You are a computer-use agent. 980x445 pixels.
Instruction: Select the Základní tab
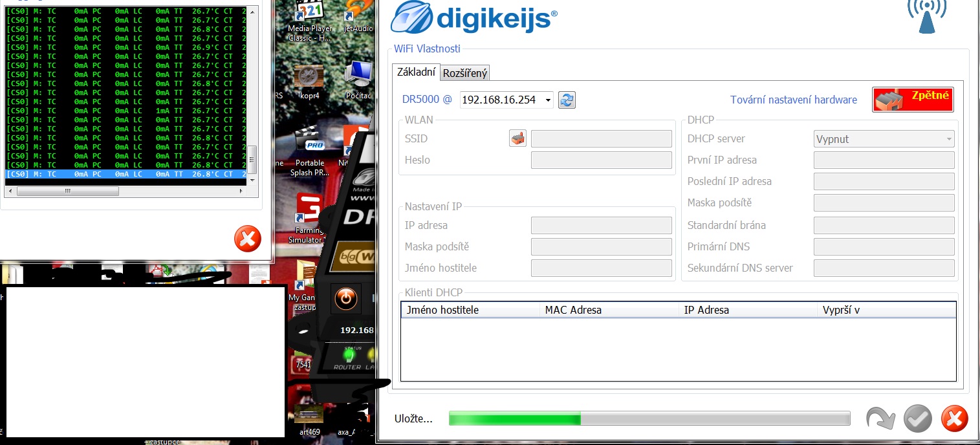coord(416,72)
